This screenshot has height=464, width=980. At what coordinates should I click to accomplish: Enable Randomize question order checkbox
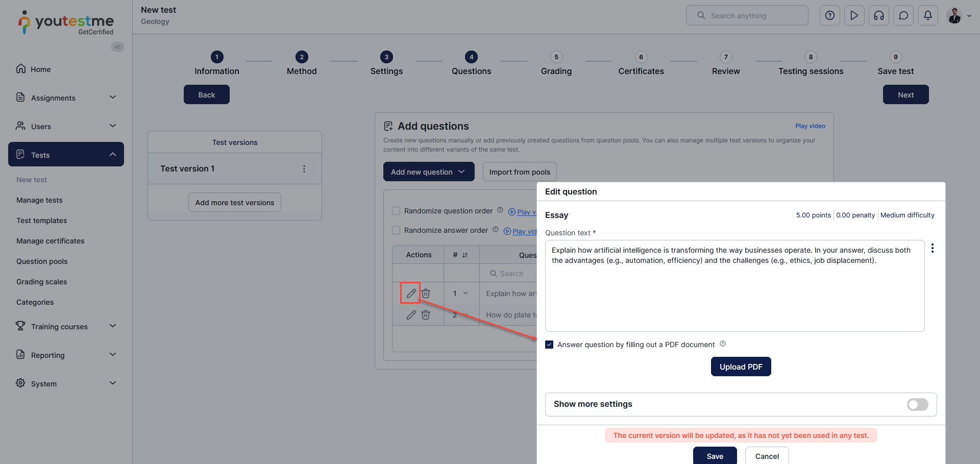coord(396,211)
